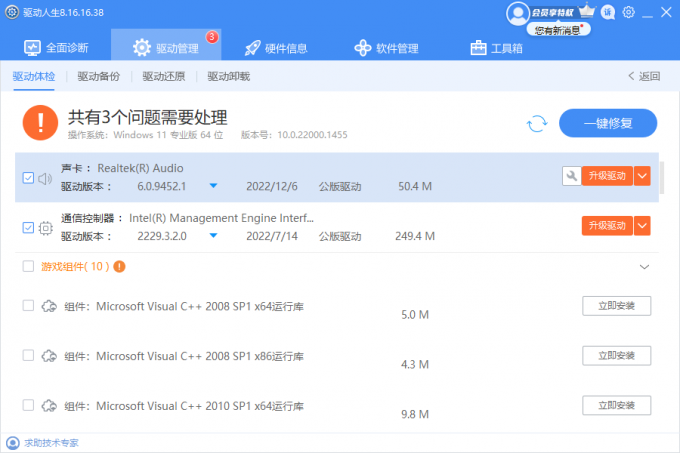The height and width of the screenshot is (453, 680).
Task: Click the support expert icon at bottom
Action: coord(13,443)
